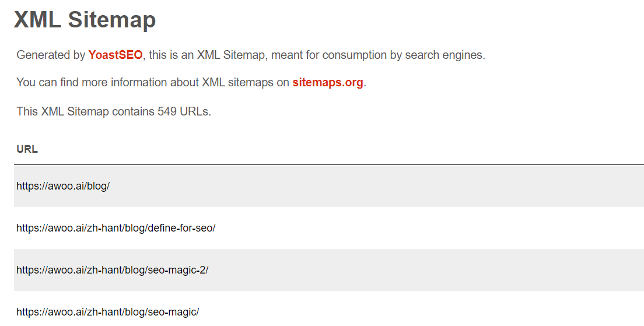Open the sitemaps.org link
This screenshot has height=326, width=644.
328,83
